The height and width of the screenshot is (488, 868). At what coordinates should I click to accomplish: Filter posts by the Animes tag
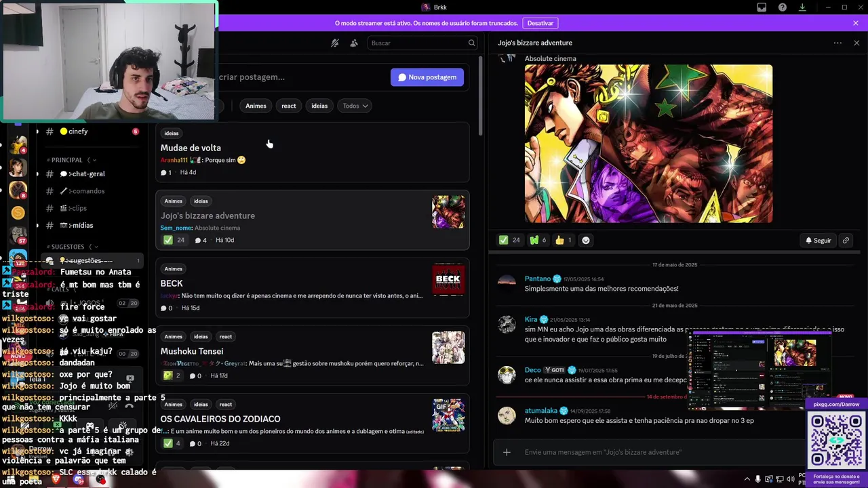coord(256,106)
